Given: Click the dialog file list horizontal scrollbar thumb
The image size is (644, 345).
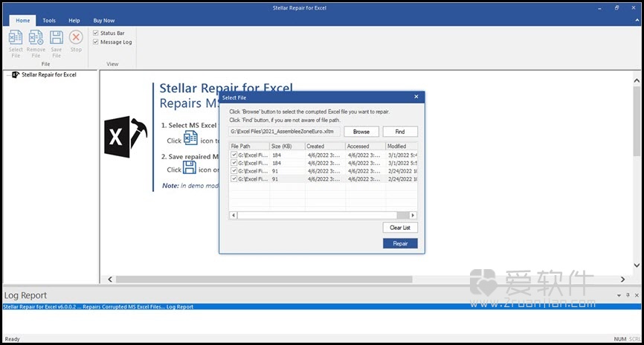Looking at the screenshot, I should [x=403, y=215].
